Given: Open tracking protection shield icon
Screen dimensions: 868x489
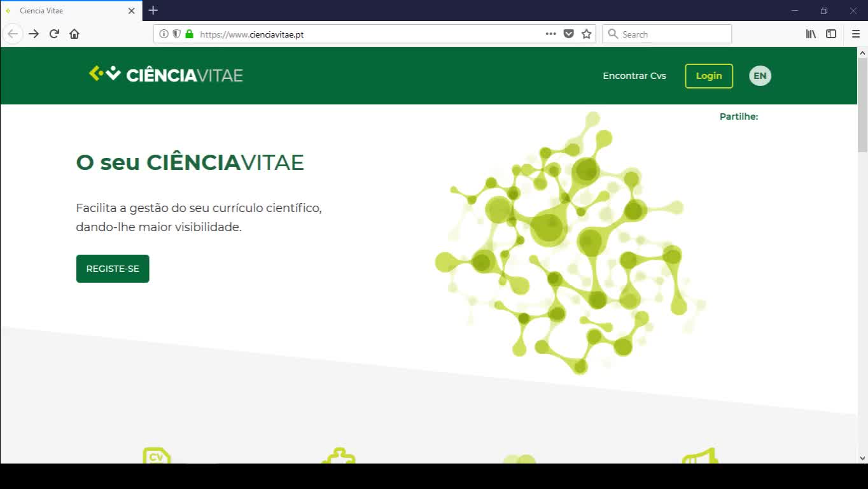Looking at the screenshot, I should pyautogui.click(x=176, y=34).
